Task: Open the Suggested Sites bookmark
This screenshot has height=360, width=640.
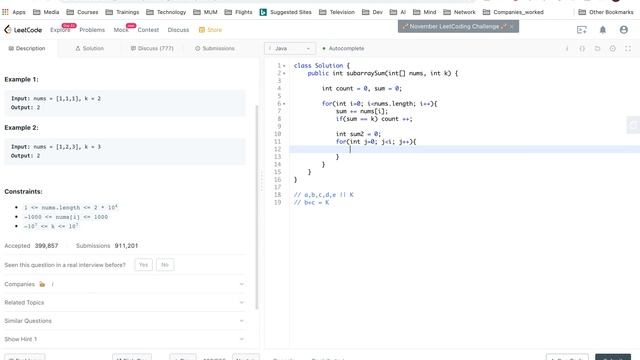Action: pyautogui.click(x=285, y=12)
